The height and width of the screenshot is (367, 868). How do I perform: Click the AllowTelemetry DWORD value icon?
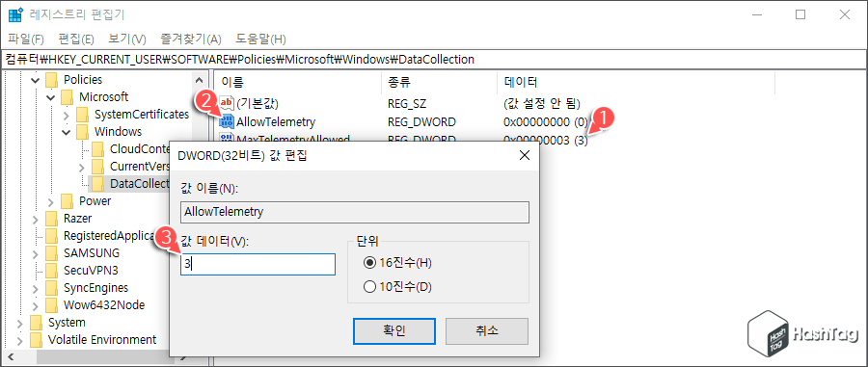[227, 121]
